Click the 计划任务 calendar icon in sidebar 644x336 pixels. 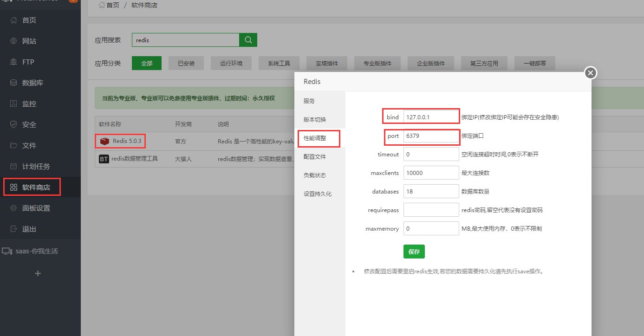(x=13, y=166)
